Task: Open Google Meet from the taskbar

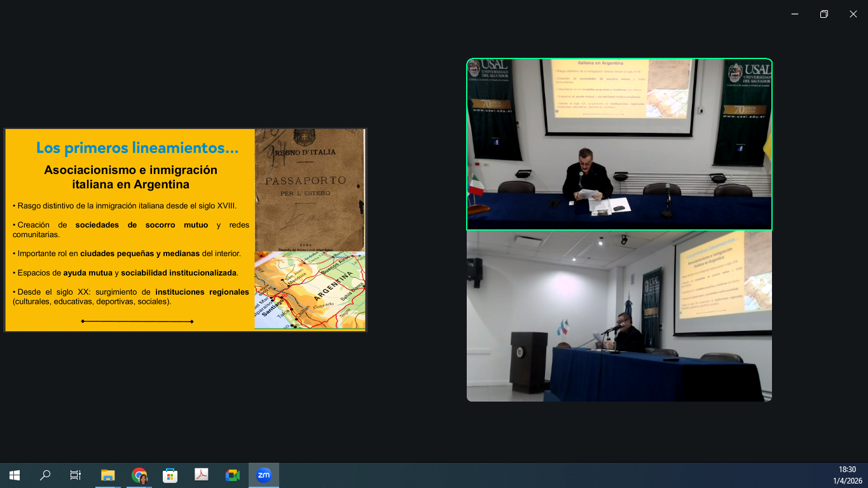Action: tap(232, 475)
